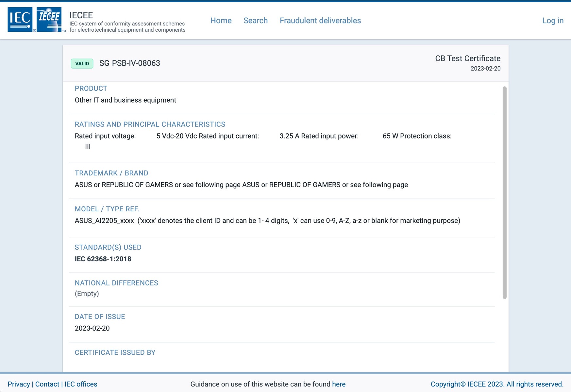Click the protection class value 'III'
Image resolution: width=571 pixels, height=392 pixels.
pos(88,146)
